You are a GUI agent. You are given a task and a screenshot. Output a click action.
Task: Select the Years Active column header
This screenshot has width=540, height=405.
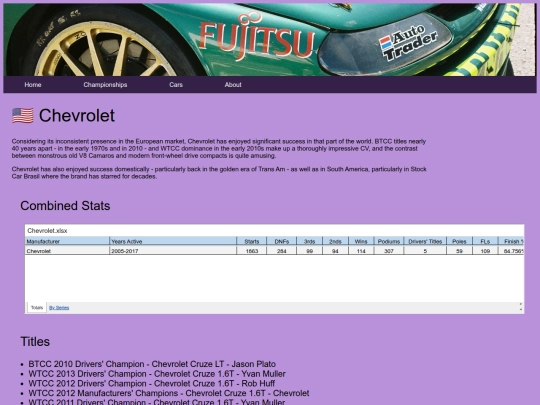click(x=173, y=241)
